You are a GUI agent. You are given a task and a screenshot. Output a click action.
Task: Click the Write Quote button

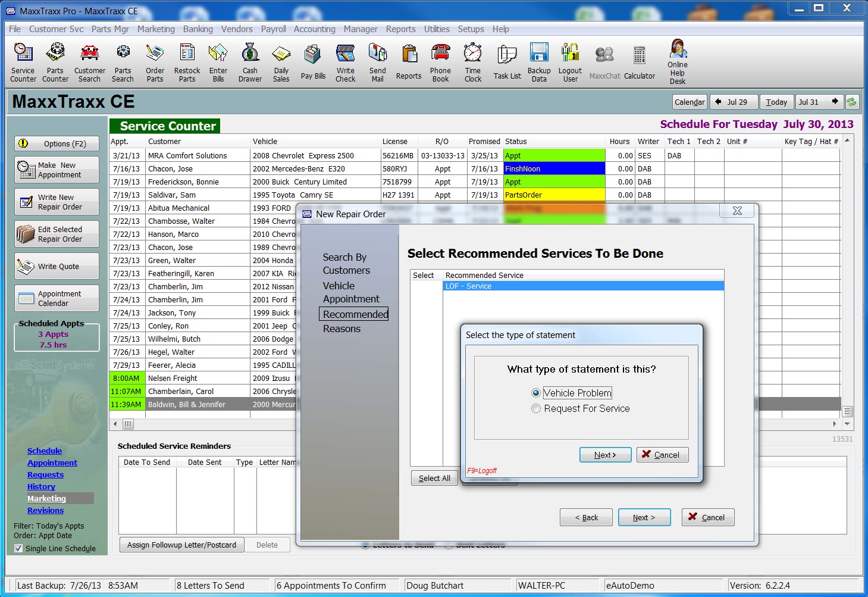click(57, 266)
